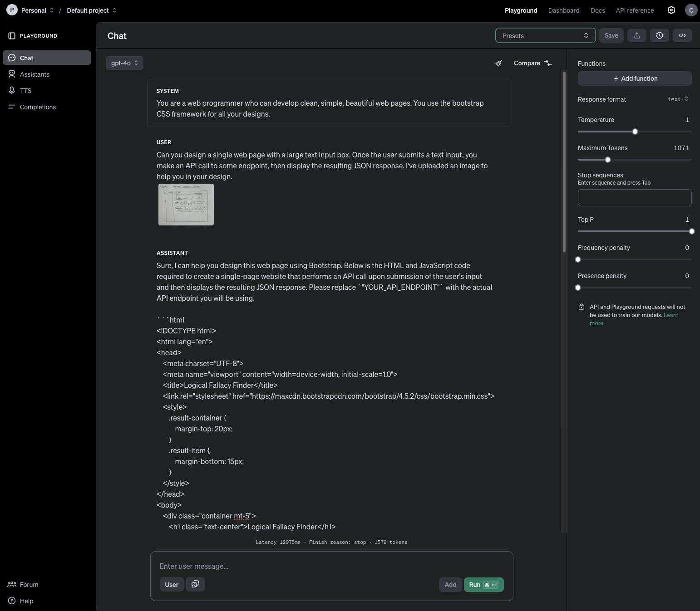
Task: Open the settings gear icon
Action: (671, 10)
